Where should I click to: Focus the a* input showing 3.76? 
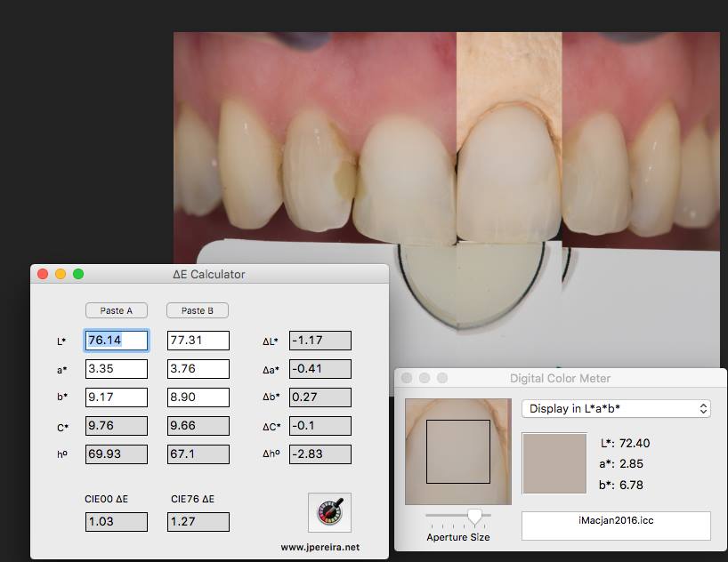[x=198, y=369]
